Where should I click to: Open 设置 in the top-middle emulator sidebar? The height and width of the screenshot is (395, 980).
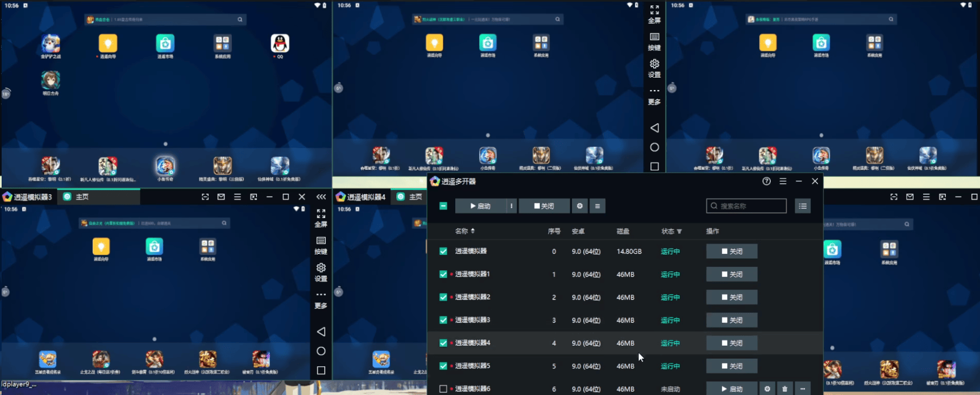point(654,69)
